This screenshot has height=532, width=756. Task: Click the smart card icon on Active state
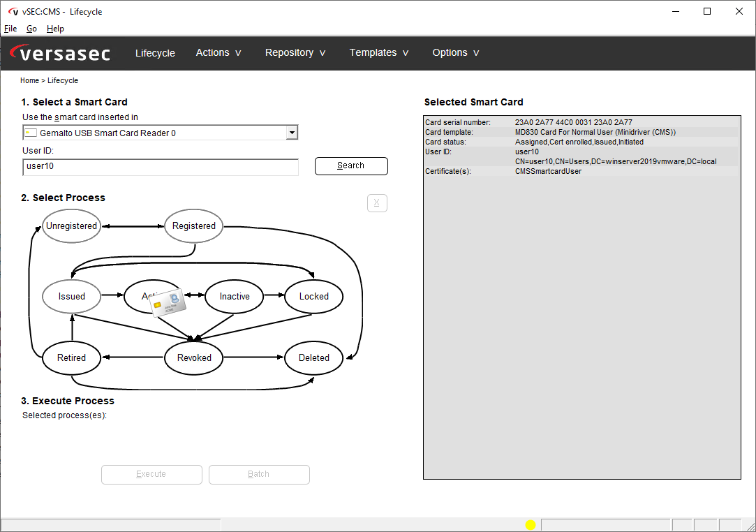click(x=168, y=303)
